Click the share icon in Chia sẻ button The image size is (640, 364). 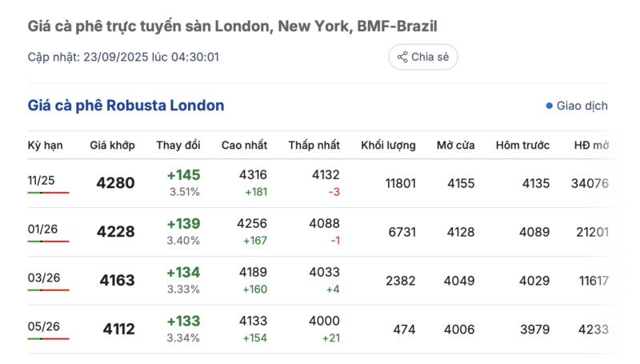coord(402,58)
